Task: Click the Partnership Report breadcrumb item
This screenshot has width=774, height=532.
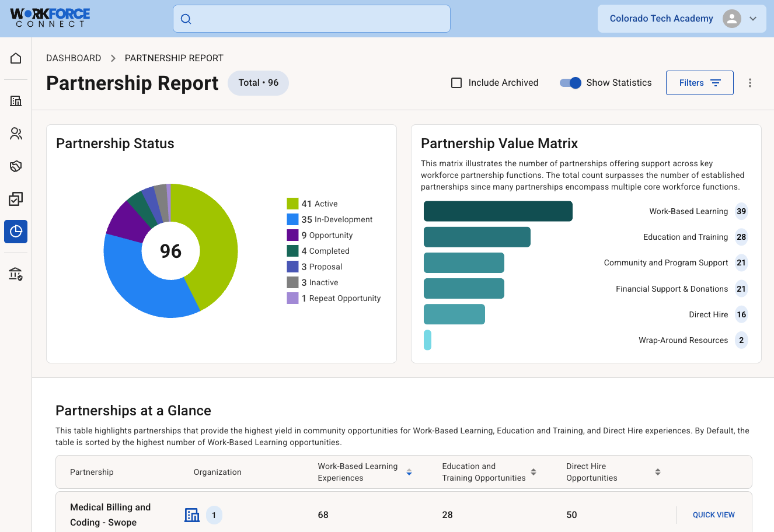Action: click(174, 58)
